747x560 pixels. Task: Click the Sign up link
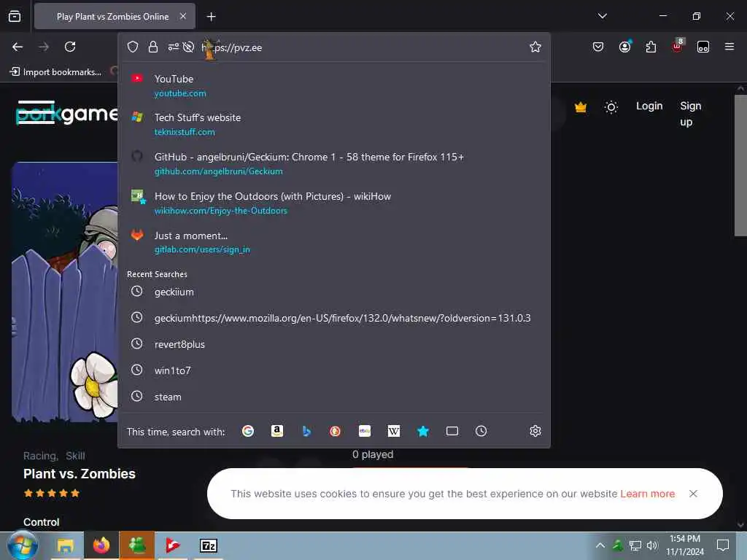coord(690,114)
